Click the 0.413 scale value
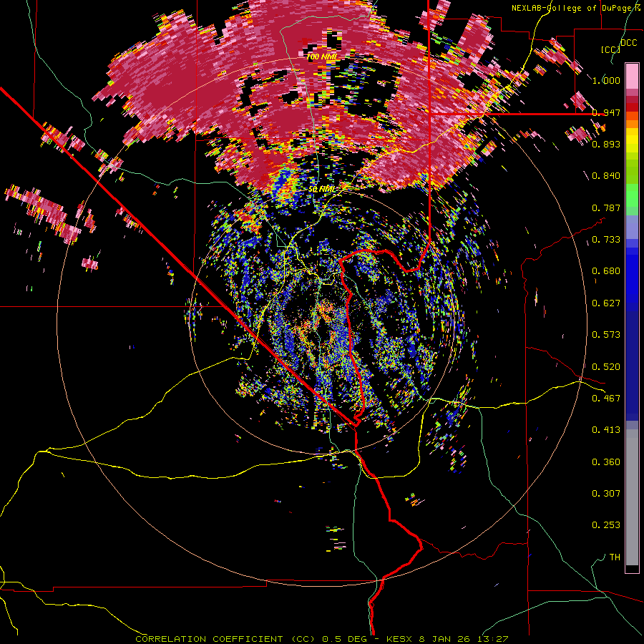 606,430
